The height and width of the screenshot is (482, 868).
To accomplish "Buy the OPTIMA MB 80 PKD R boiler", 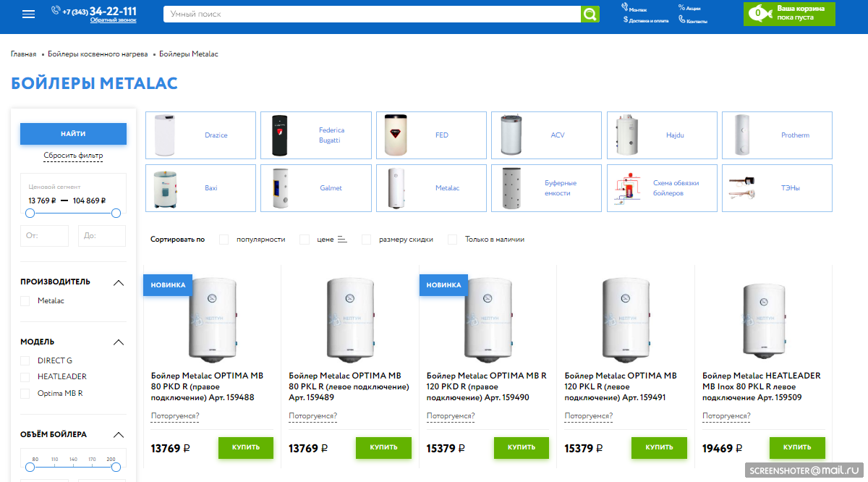I will coord(246,447).
